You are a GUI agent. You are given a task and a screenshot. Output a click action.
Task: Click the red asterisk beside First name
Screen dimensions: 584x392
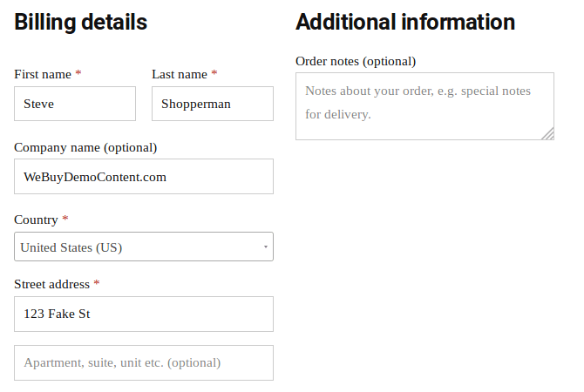click(78, 74)
